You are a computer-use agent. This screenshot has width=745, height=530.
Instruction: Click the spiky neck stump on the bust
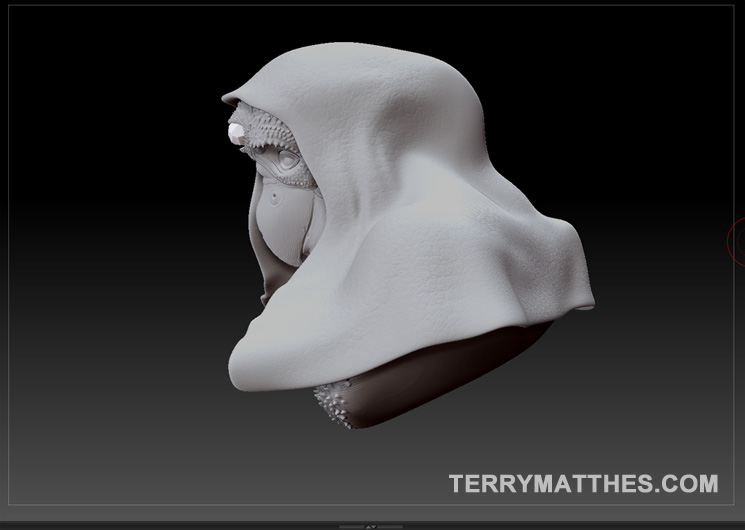click(x=334, y=404)
